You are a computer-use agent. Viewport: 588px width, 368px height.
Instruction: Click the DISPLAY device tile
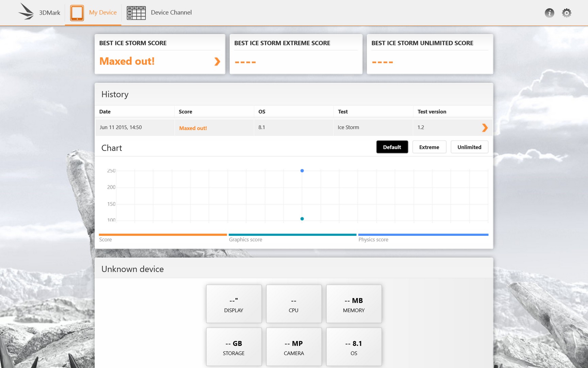point(234,304)
